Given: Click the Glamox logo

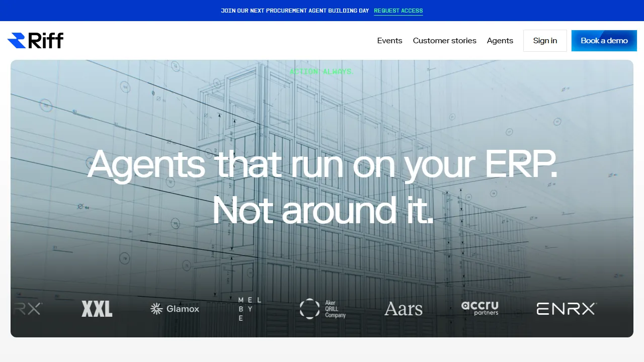Looking at the screenshot, I should click(175, 309).
